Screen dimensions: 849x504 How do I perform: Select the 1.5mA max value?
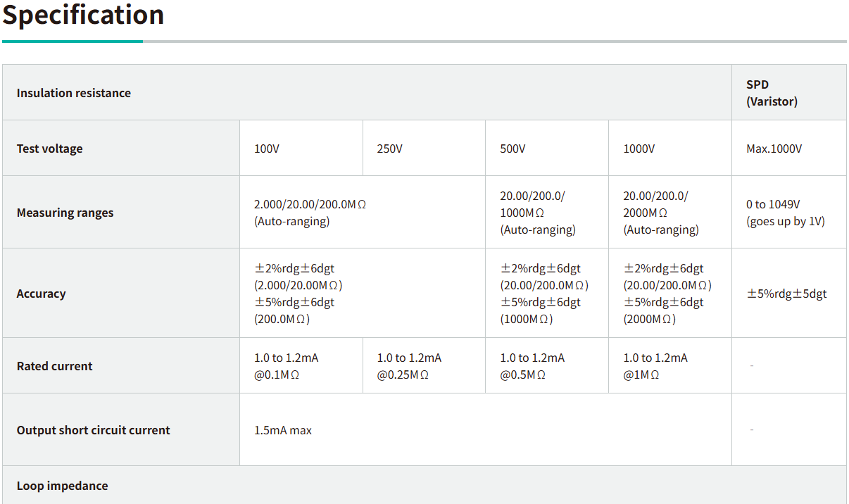click(x=282, y=430)
